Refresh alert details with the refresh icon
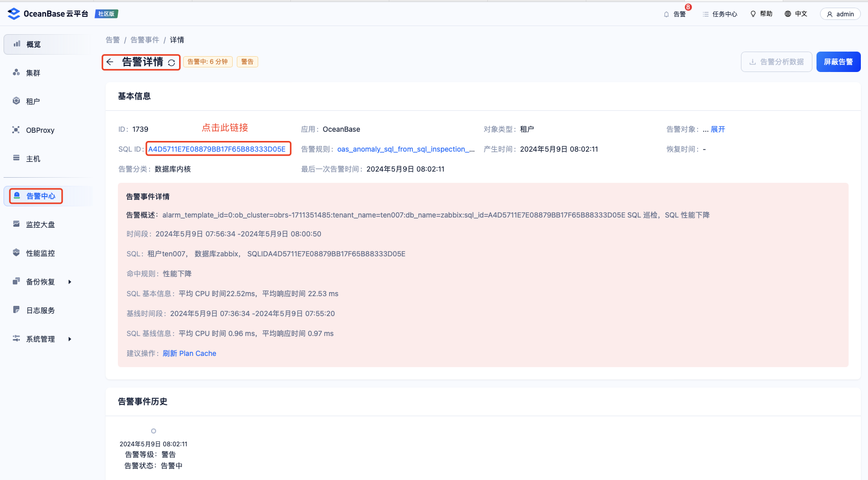868x480 pixels. point(171,62)
